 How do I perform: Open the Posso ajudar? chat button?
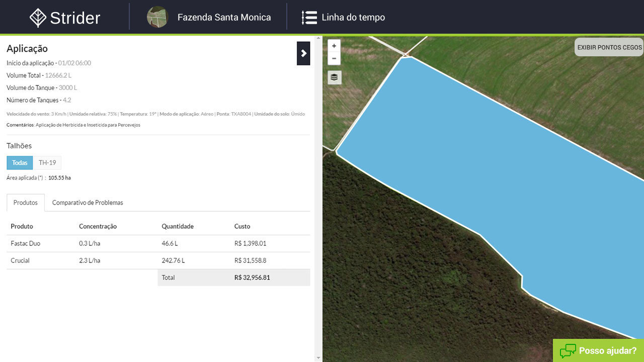pyautogui.click(x=598, y=350)
